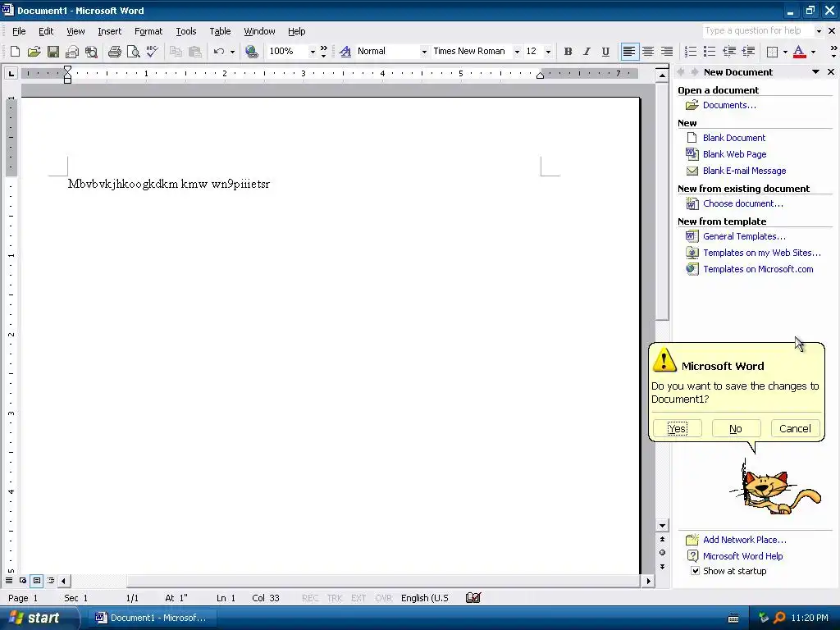Click the vertical scrollbar down arrow
Image resolution: width=840 pixels, height=630 pixels.
662,526
